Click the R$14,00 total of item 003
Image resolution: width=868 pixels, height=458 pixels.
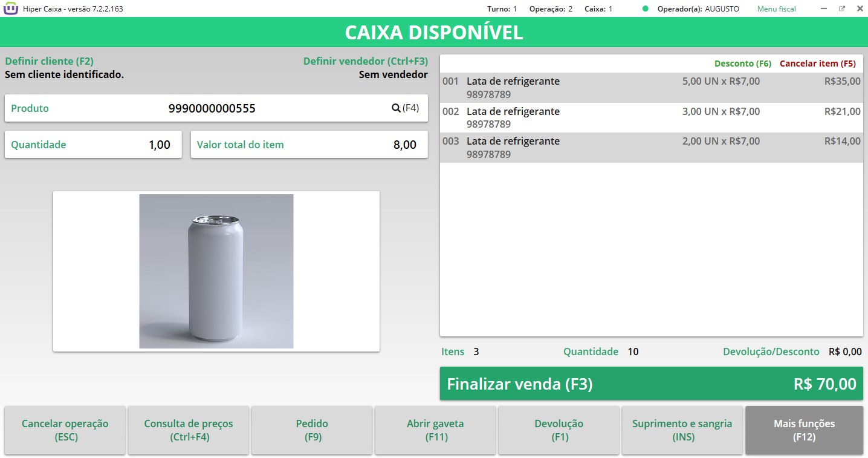[843, 141]
